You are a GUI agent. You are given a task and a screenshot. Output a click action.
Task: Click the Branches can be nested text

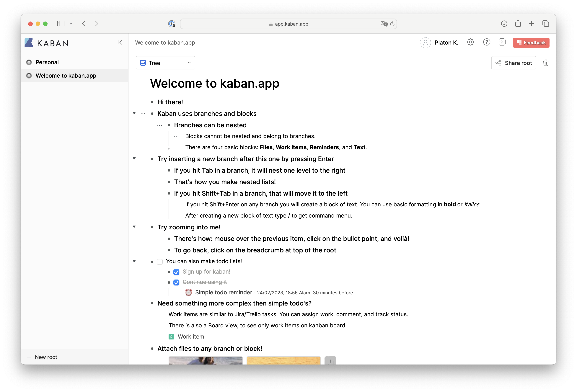(210, 125)
